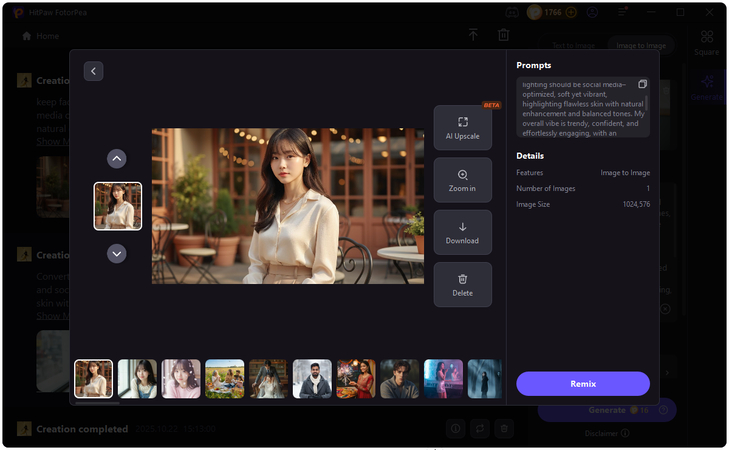Image resolution: width=729 pixels, height=450 pixels.
Task: Select thumbnail of woman in blue overalls
Action: point(137,379)
